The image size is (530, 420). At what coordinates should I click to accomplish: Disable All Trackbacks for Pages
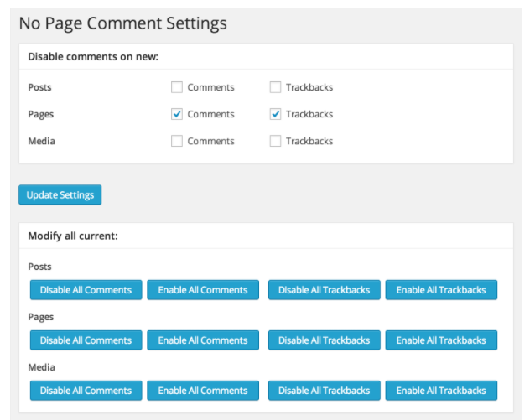point(325,340)
